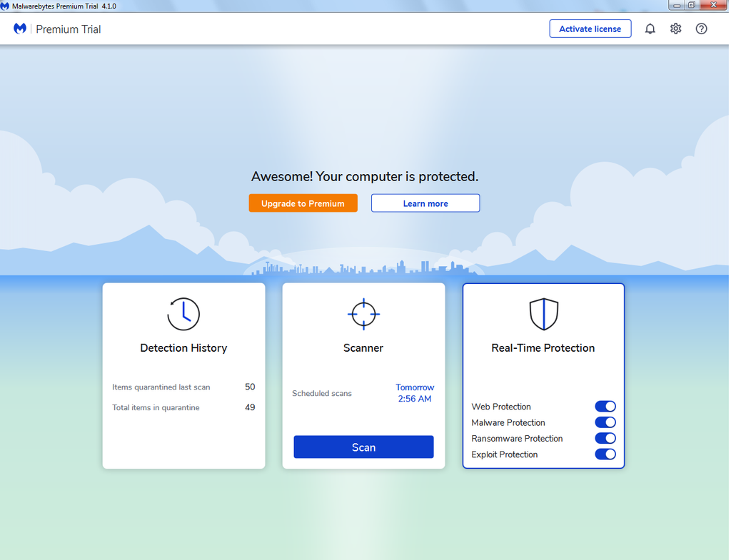Image resolution: width=731 pixels, height=560 pixels.
Task: Click the Total items in quarantine label
Action: (x=156, y=407)
